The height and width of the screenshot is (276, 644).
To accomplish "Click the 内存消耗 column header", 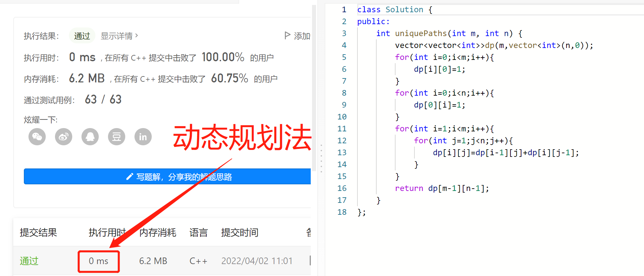I will [158, 232].
